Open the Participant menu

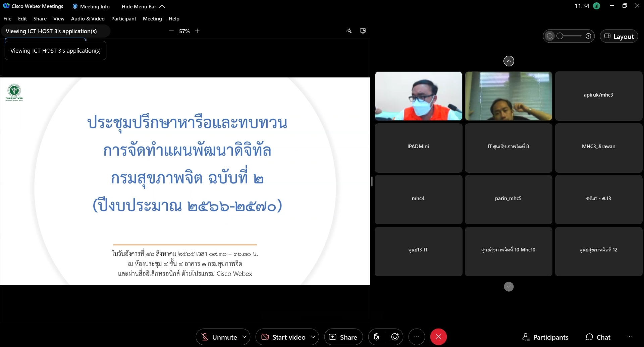click(x=123, y=19)
